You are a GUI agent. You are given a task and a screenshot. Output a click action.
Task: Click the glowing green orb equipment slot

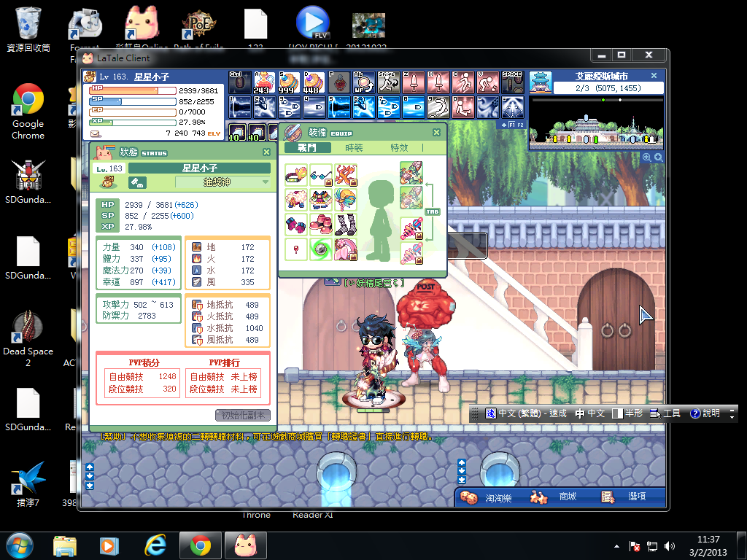coord(321,249)
